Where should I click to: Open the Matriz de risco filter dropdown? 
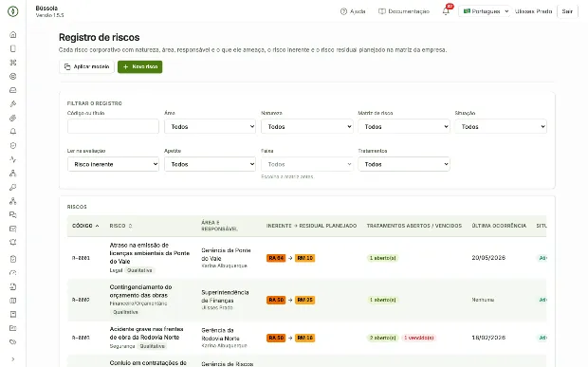click(x=404, y=126)
